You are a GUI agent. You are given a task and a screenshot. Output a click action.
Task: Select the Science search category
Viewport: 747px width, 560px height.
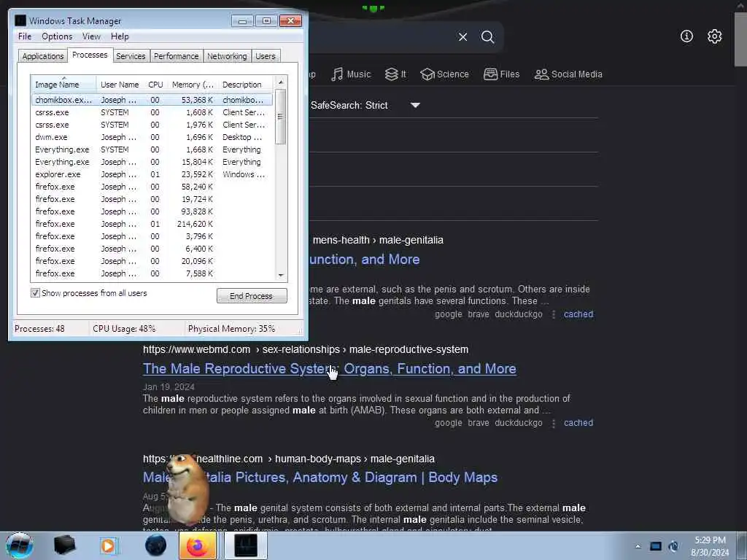[444, 74]
